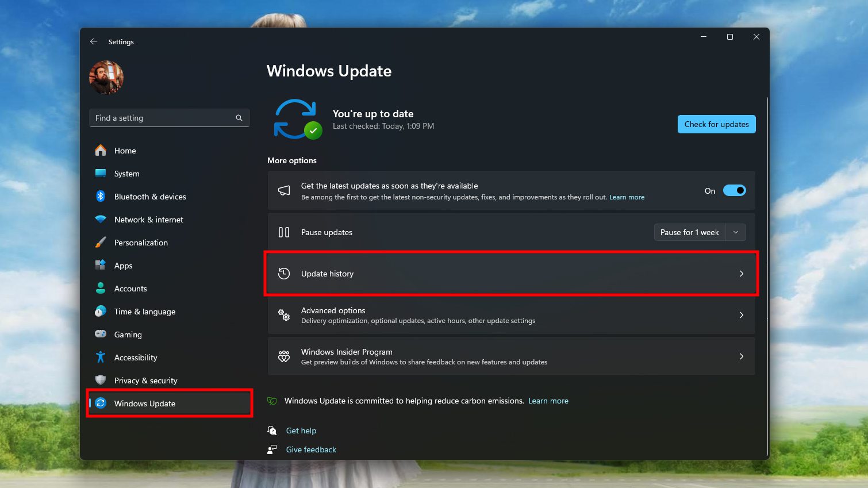
Task: Expand Advanced options chevron
Action: pos(742,315)
